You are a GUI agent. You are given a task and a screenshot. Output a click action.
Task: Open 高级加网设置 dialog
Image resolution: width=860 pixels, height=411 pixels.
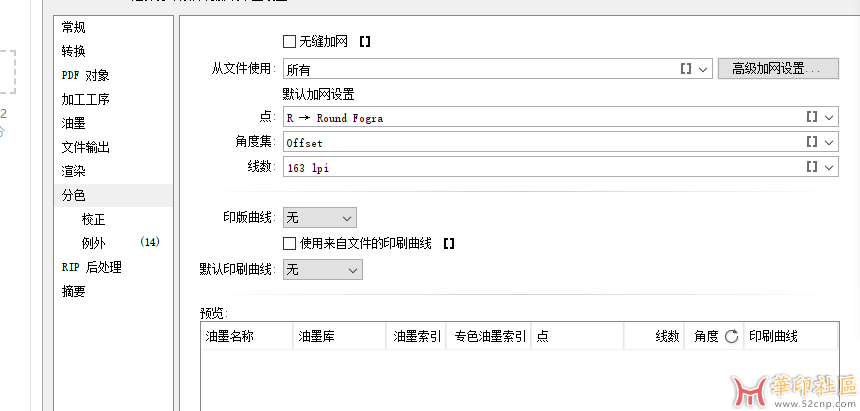coord(778,69)
